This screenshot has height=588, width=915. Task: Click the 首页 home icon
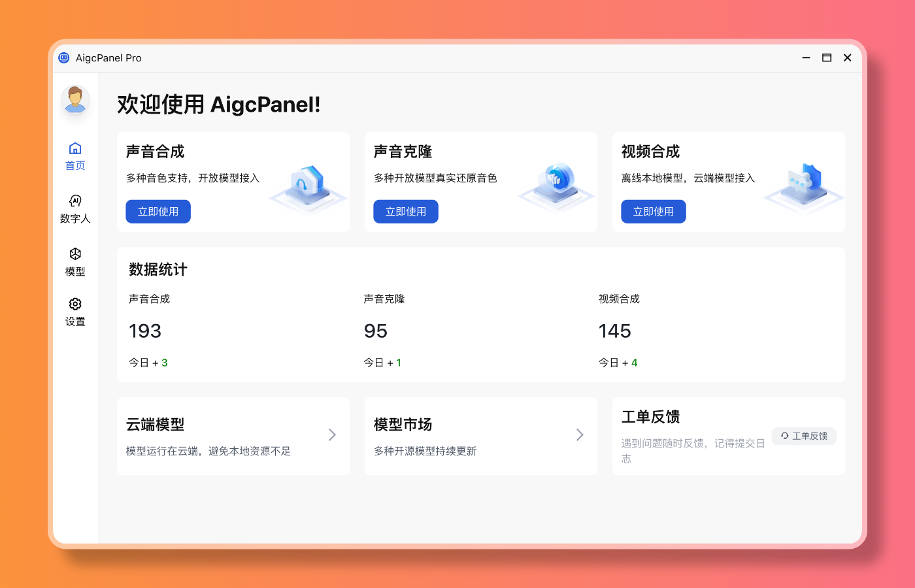[75, 148]
